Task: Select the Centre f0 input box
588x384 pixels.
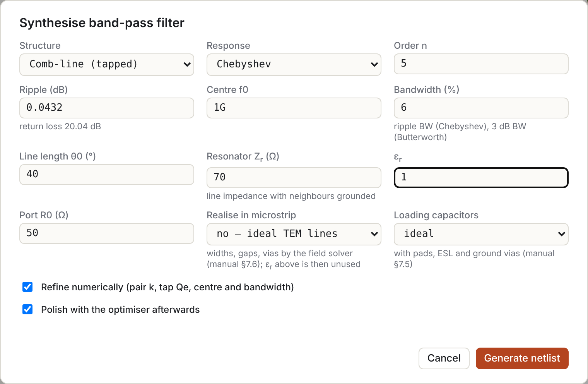Action: (294, 108)
